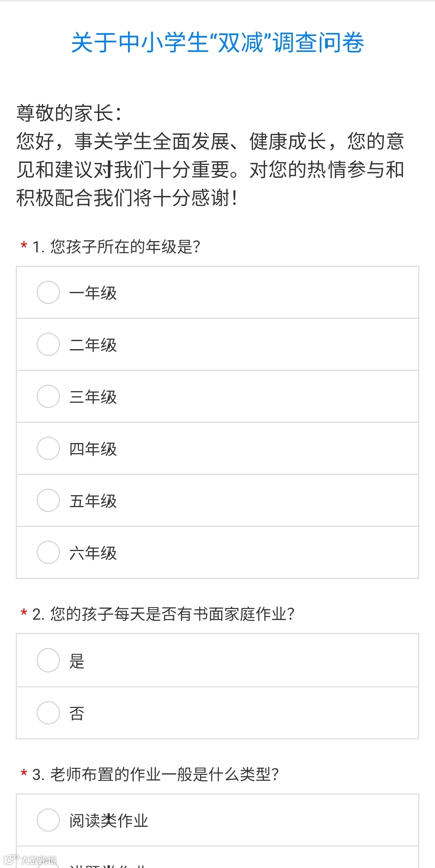Select 是 for daily written homework
Screen dimensions: 435x868
(48, 660)
